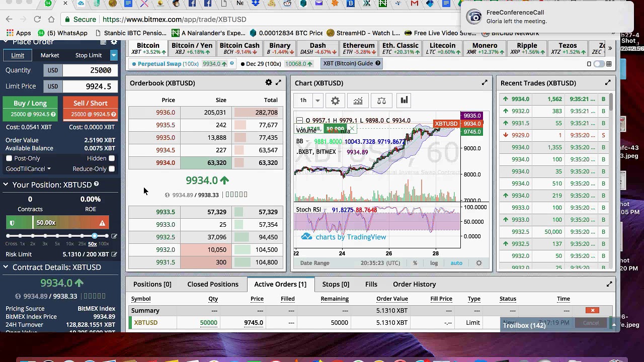Edit leverage pencil icon beside slider
This screenshot has height=362, width=644.
114,236
